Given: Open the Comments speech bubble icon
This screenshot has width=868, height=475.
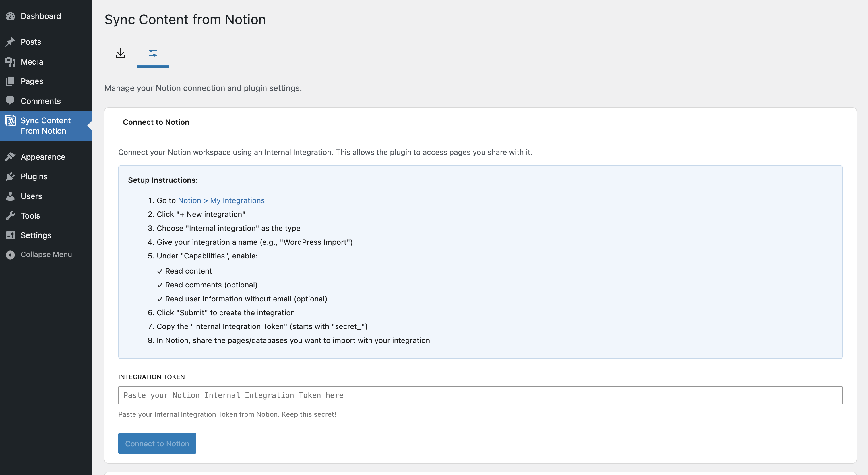Looking at the screenshot, I should click(10, 101).
